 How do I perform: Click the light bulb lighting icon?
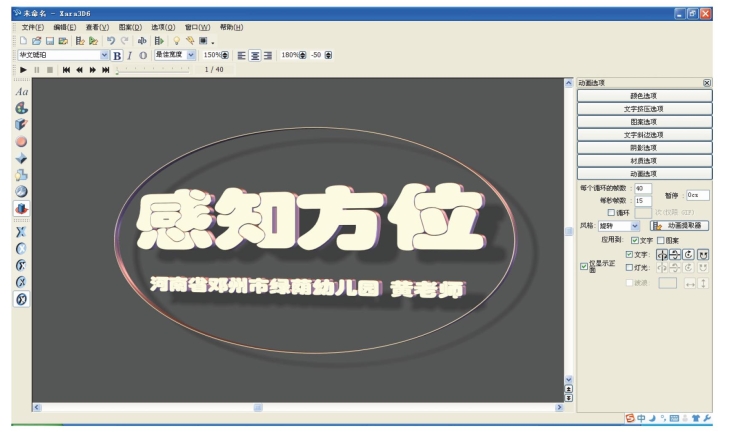[178, 41]
